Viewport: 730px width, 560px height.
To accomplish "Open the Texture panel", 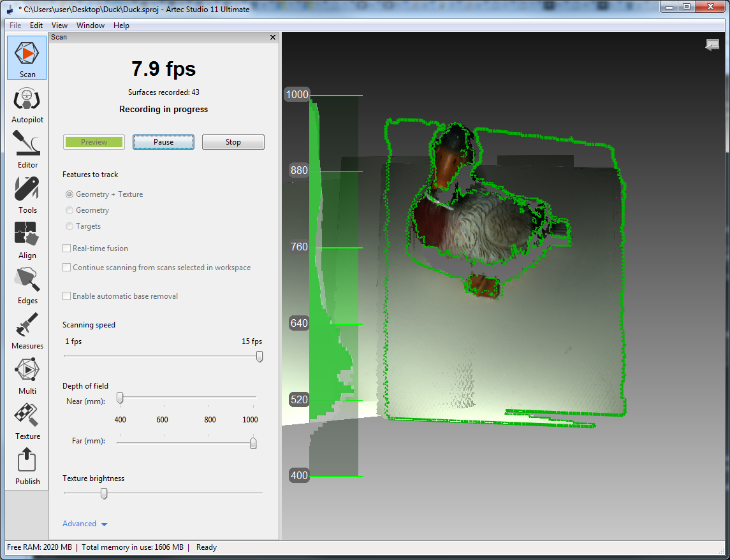I will [27, 421].
